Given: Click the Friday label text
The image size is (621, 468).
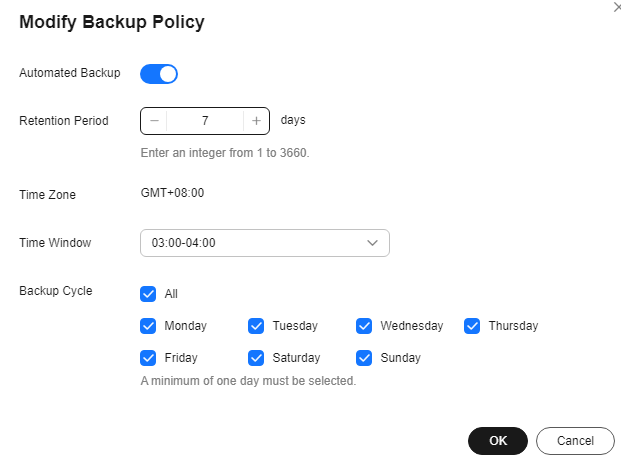Looking at the screenshot, I should click(181, 358).
